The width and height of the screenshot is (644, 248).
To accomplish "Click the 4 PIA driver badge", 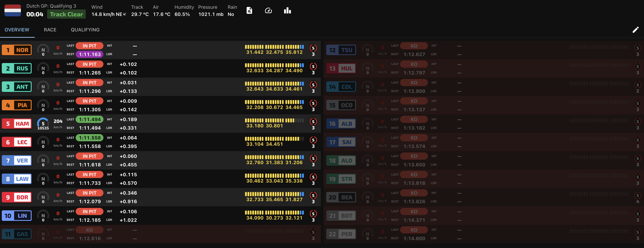I will 17,105.
